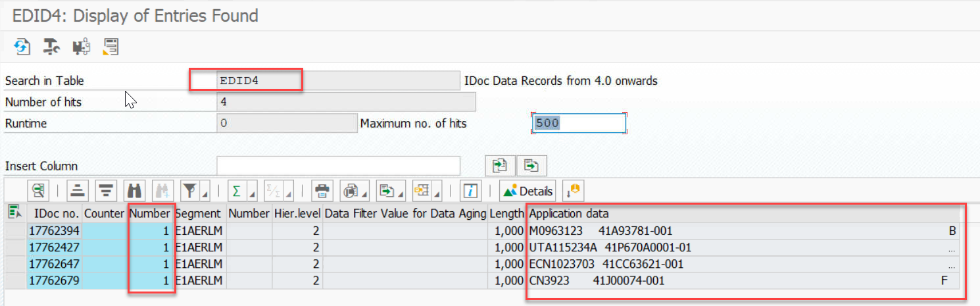Click the Choose Layout icon
Image resolution: width=980 pixels, height=306 pixels.
click(422, 191)
